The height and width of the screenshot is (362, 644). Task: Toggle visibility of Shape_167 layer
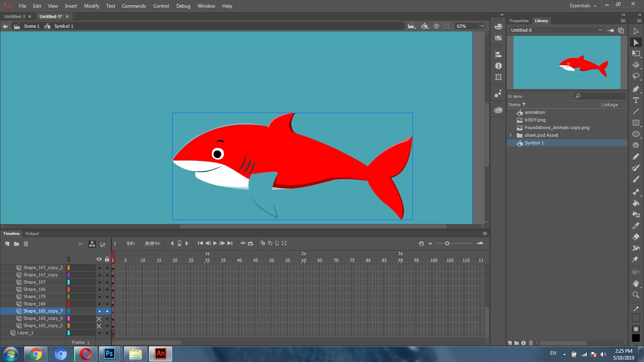tap(99, 282)
